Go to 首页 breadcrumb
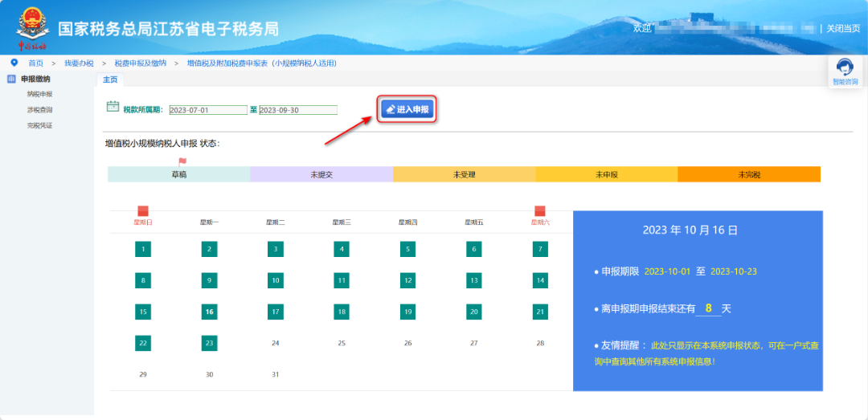The height and width of the screenshot is (420, 868). (36, 63)
